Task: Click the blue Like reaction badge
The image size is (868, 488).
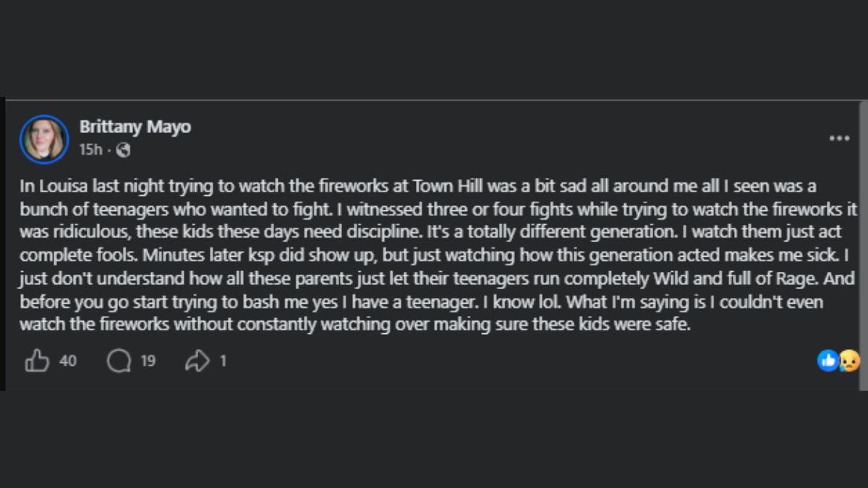Action: [x=828, y=360]
